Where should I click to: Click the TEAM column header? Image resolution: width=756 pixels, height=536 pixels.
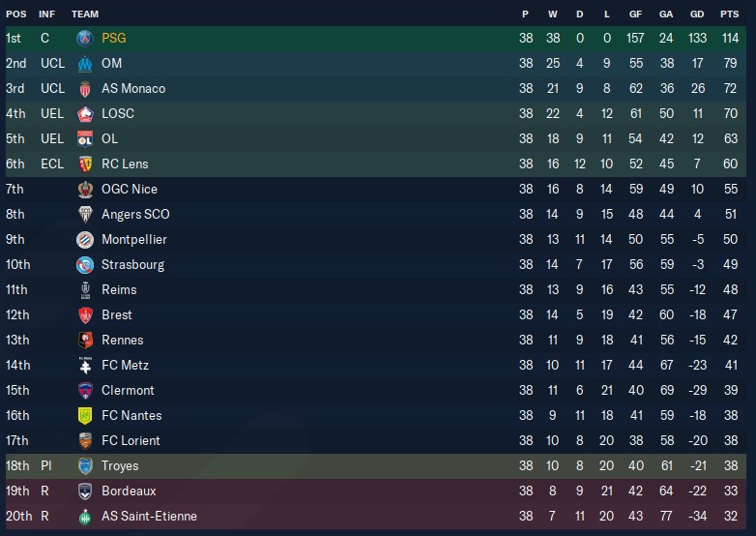tap(85, 15)
